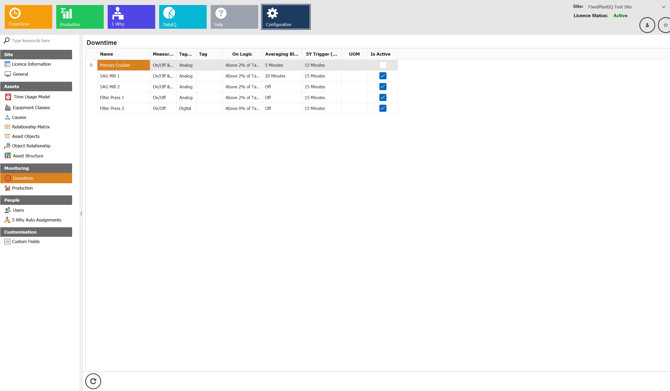The image size is (670, 391).
Task: Click the keyword search field
Action: click(x=41, y=41)
